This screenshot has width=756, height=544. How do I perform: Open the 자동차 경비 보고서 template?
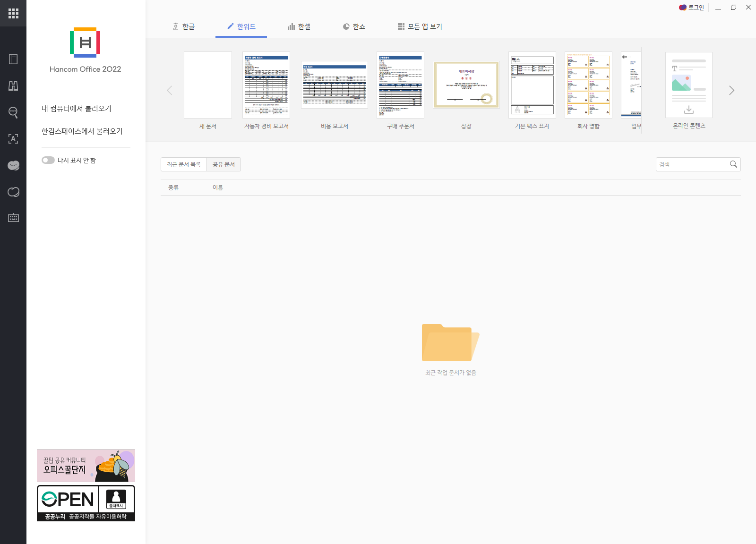266,90
